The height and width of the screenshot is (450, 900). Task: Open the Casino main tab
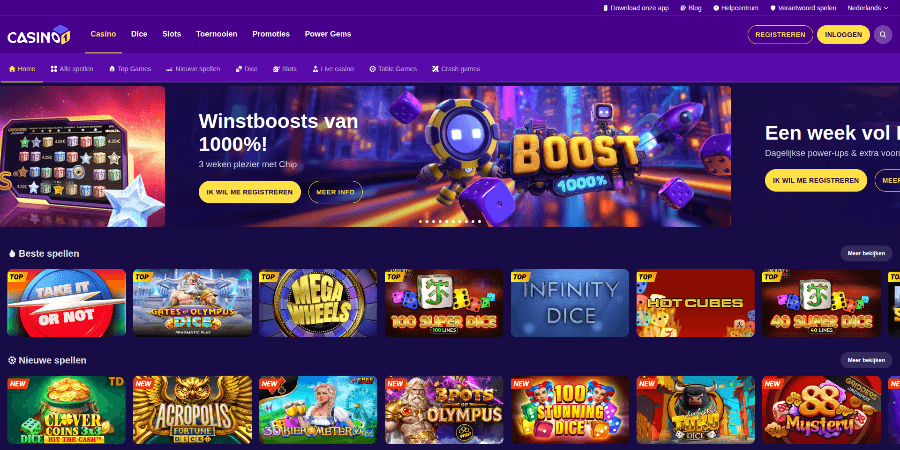click(103, 34)
